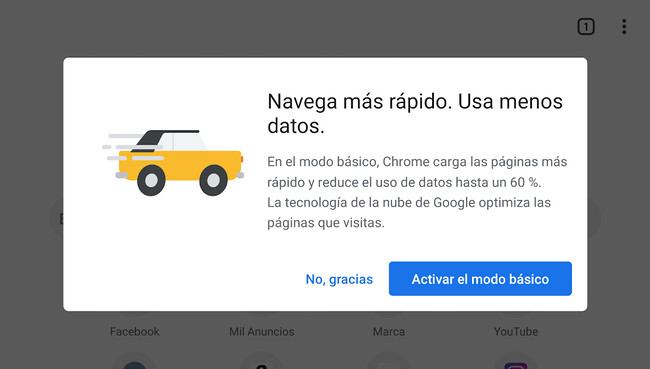
Task: Open the tab switcher showing 1 tab
Action: [x=586, y=27]
